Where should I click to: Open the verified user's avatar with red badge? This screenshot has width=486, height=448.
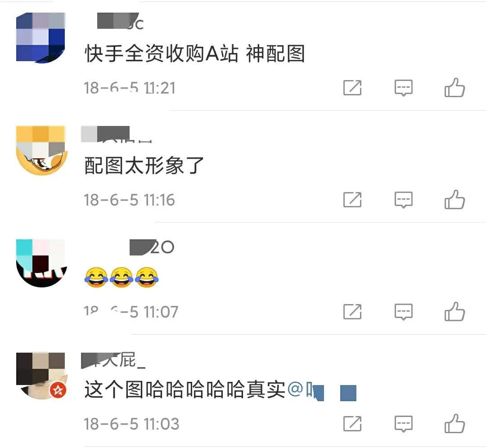coord(41,376)
